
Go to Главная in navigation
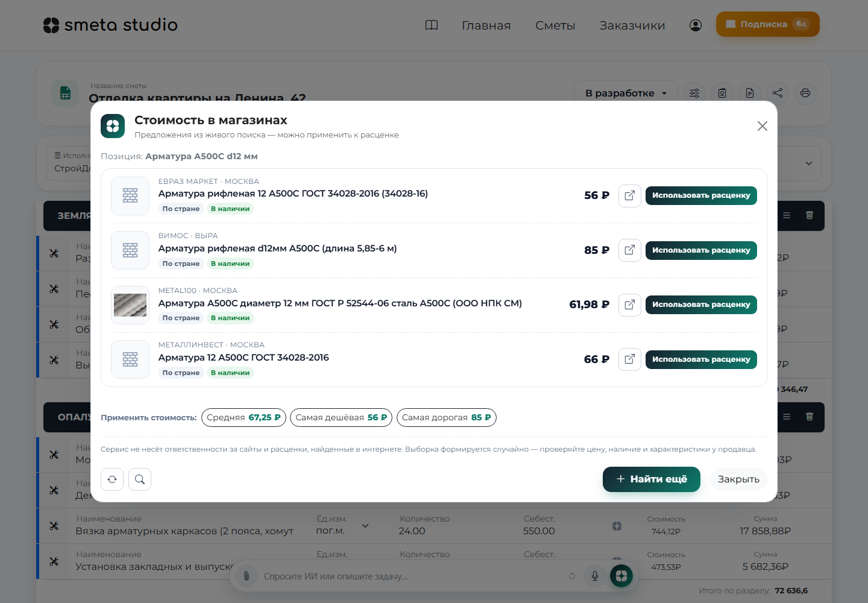486,25
